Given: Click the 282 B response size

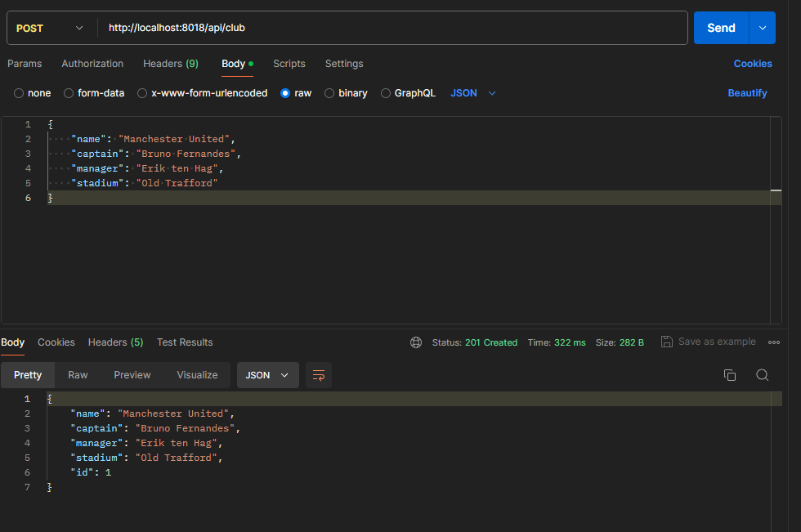Looking at the screenshot, I should click(x=631, y=342).
